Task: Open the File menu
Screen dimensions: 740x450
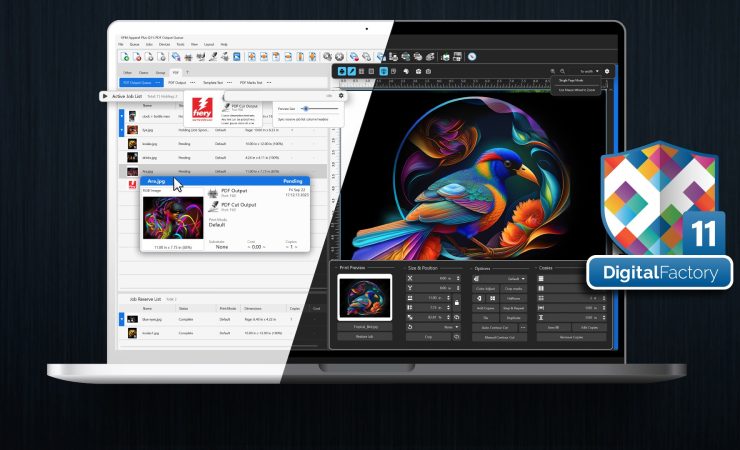Action: (121, 44)
